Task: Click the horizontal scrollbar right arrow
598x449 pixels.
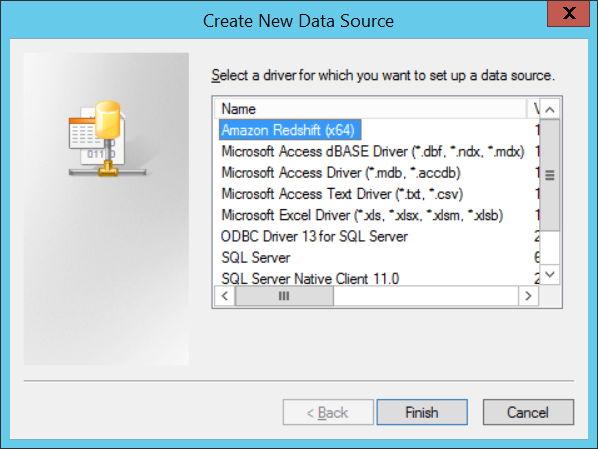Action: pyautogui.click(x=528, y=296)
